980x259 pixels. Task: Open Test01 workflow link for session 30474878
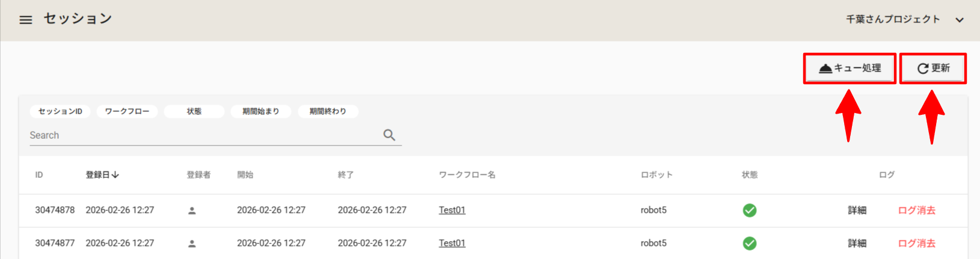point(452,210)
